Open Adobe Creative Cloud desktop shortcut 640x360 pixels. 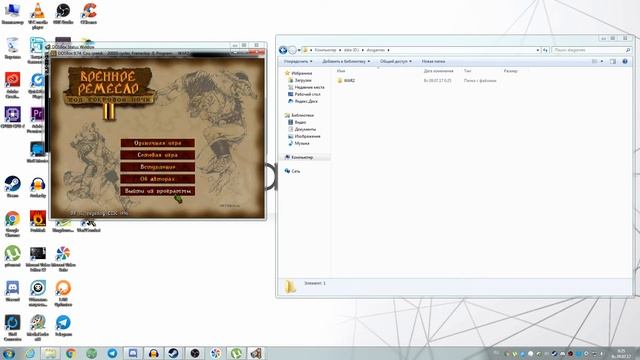click(x=13, y=85)
